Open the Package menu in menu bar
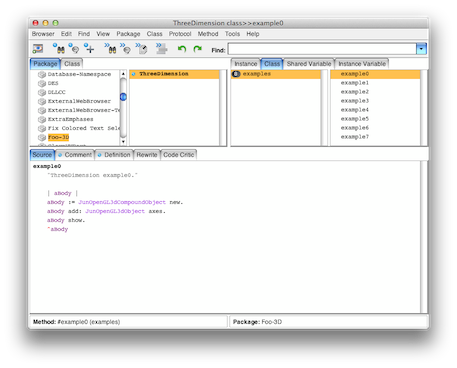 128,34
